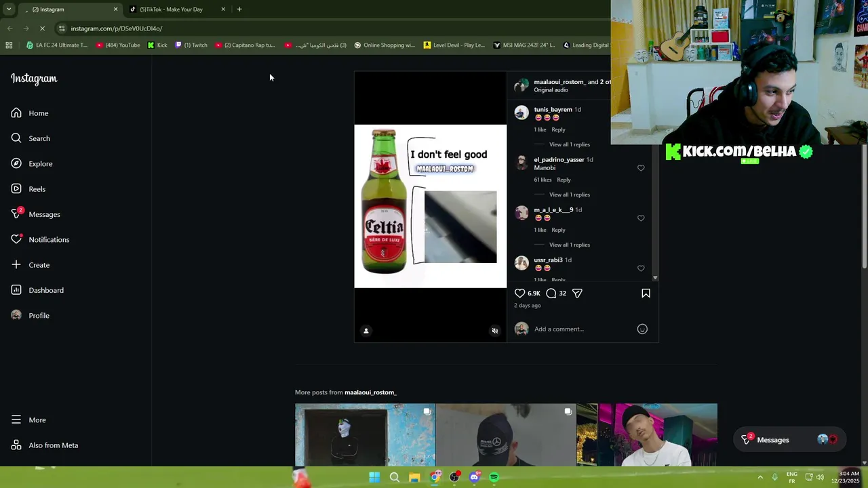This screenshot has width=868, height=488.
Task: Open the Windows Start menu
Action: point(374,477)
